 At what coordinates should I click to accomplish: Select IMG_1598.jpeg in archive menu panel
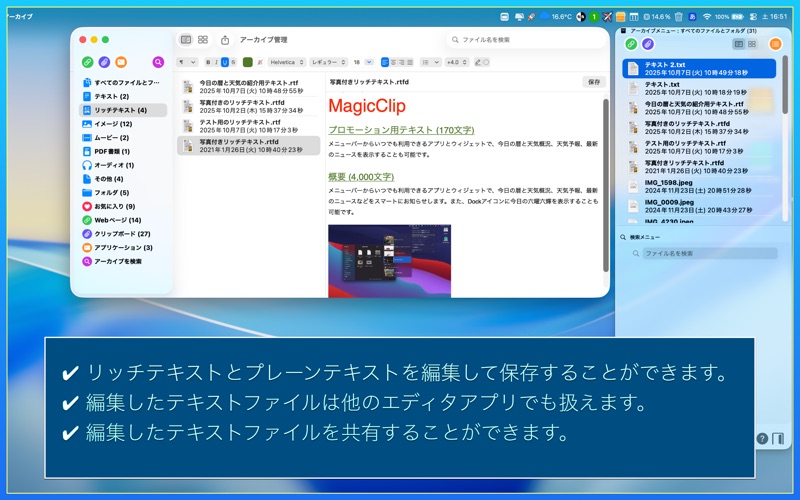click(x=699, y=186)
